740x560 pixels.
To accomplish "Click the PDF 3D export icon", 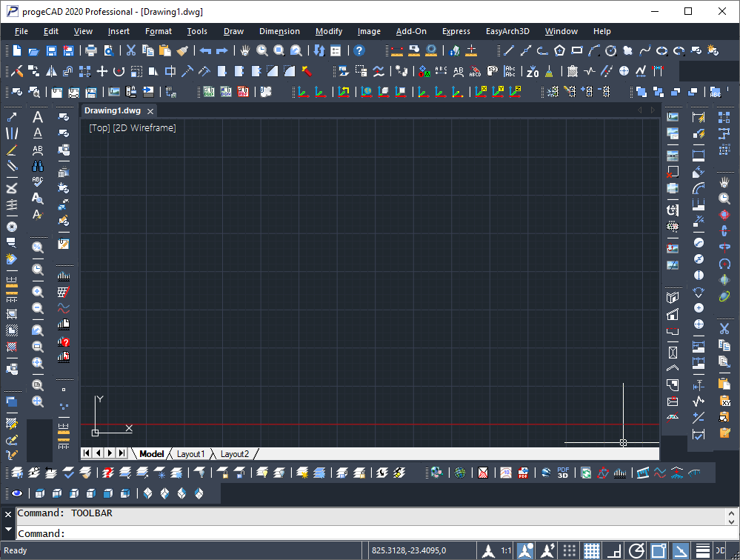I will pyautogui.click(x=563, y=473).
